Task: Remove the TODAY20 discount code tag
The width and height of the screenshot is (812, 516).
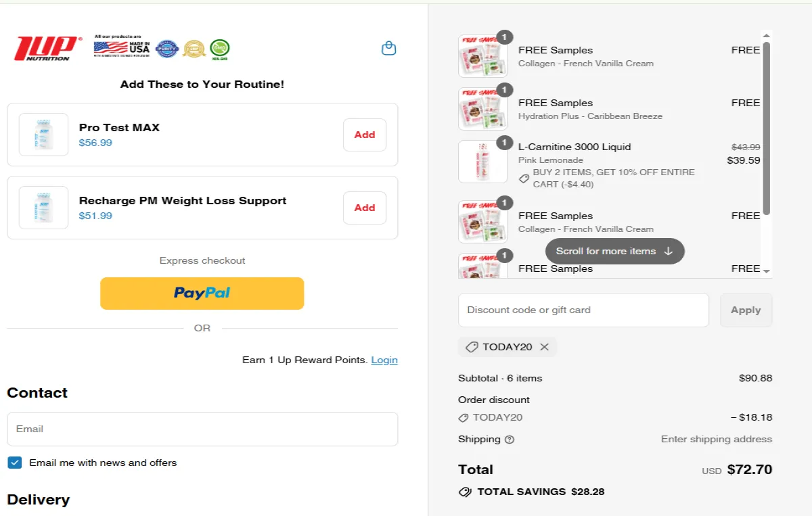Action: pyautogui.click(x=544, y=347)
